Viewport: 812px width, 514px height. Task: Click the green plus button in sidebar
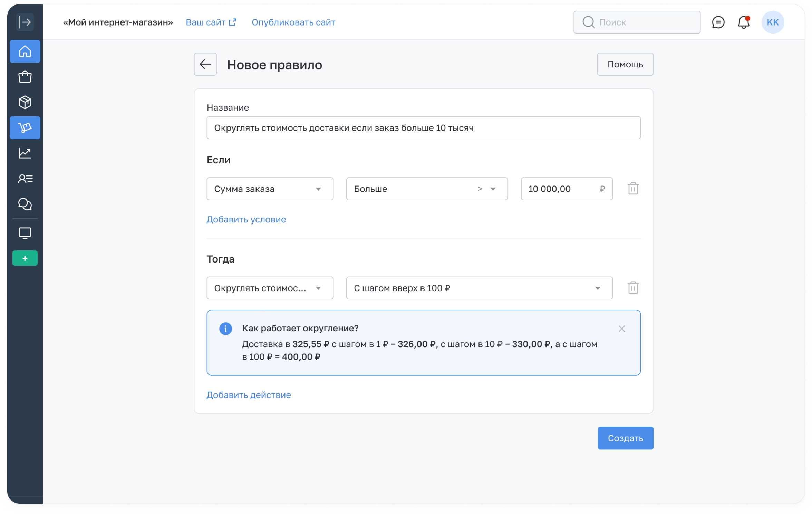tap(25, 258)
